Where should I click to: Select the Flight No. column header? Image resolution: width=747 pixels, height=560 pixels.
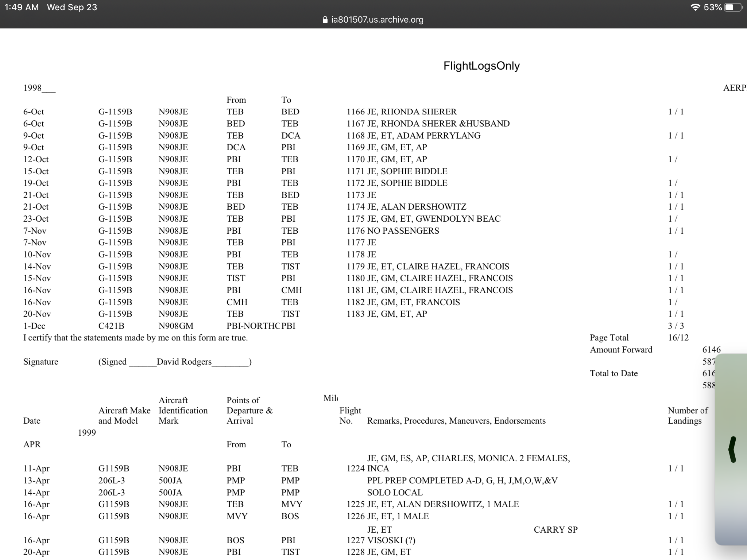[350, 416]
